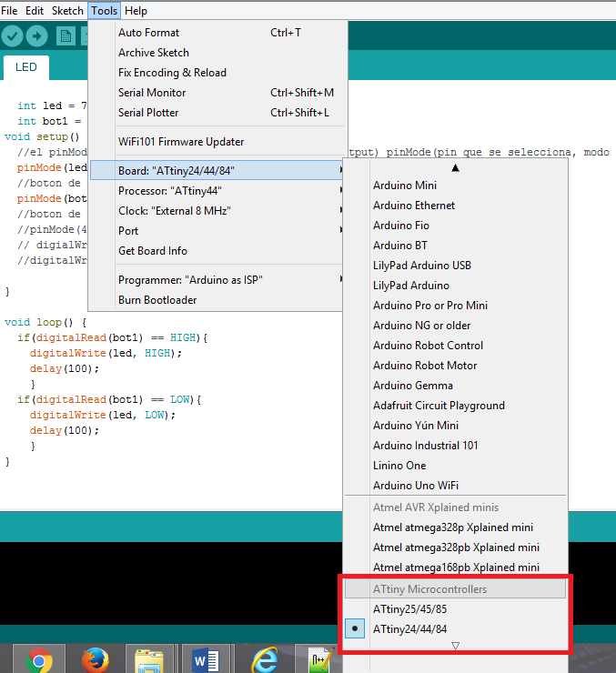
Task: Select LilyPad Arduino USB board
Action: tap(456, 266)
